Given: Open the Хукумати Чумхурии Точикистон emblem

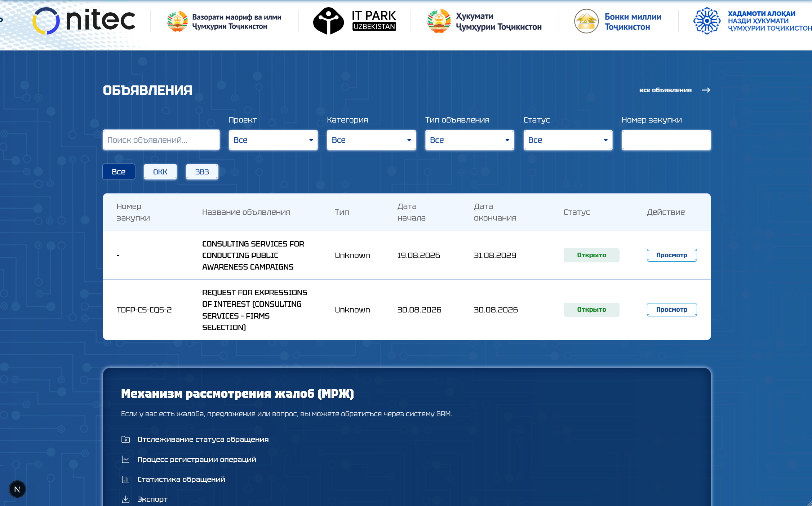Looking at the screenshot, I should point(439,21).
